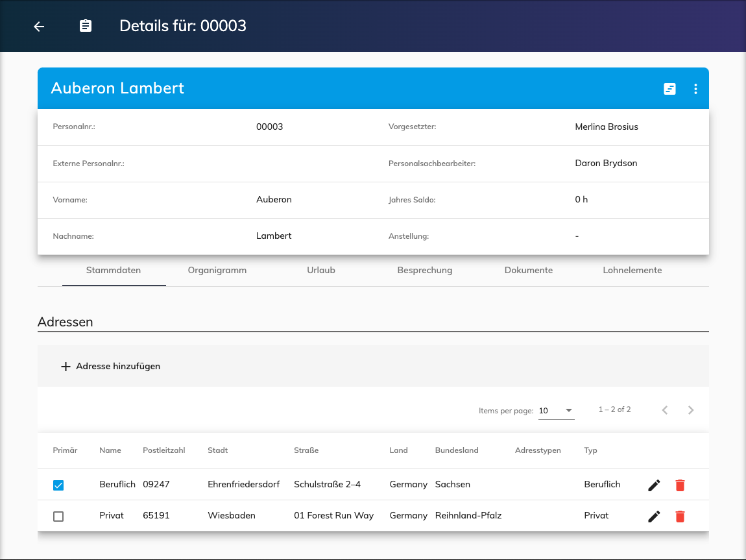Click the Jahres Saldo value 0 h

point(581,199)
